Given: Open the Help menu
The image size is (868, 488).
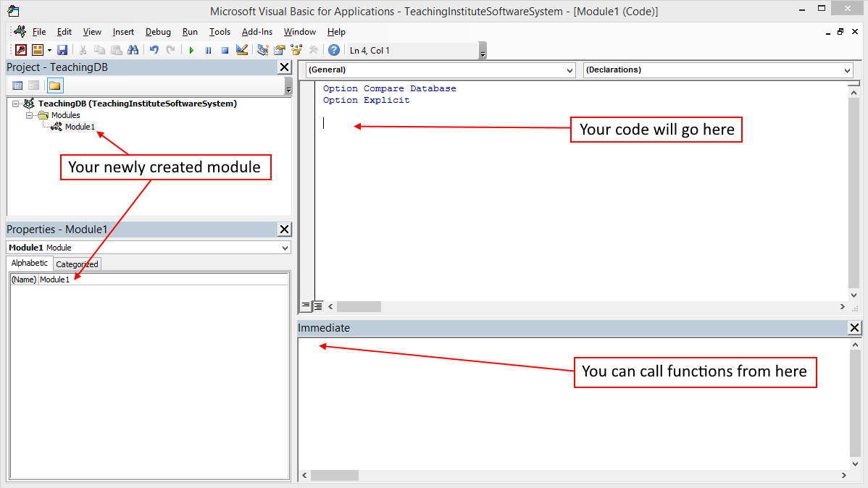Looking at the screenshot, I should click(x=336, y=32).
